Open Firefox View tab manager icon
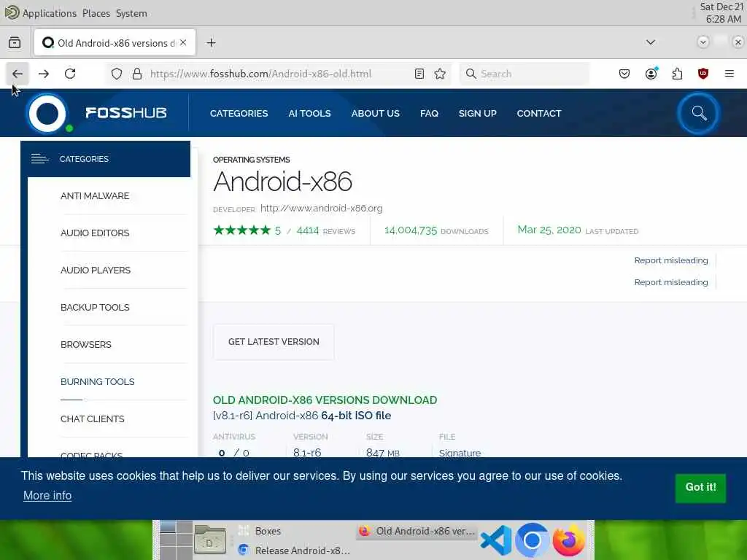The width and height of the screenshot is (747, 560). [15, 43]
